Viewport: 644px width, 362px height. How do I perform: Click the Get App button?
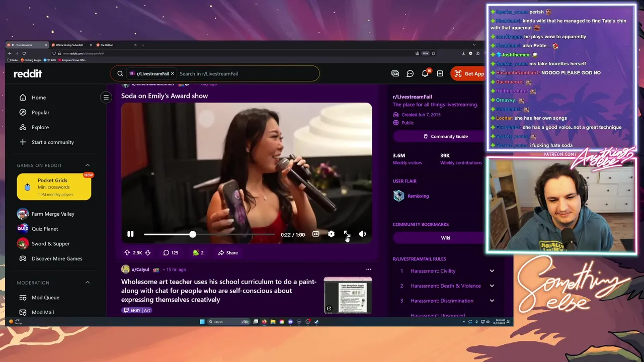(468, 73)
